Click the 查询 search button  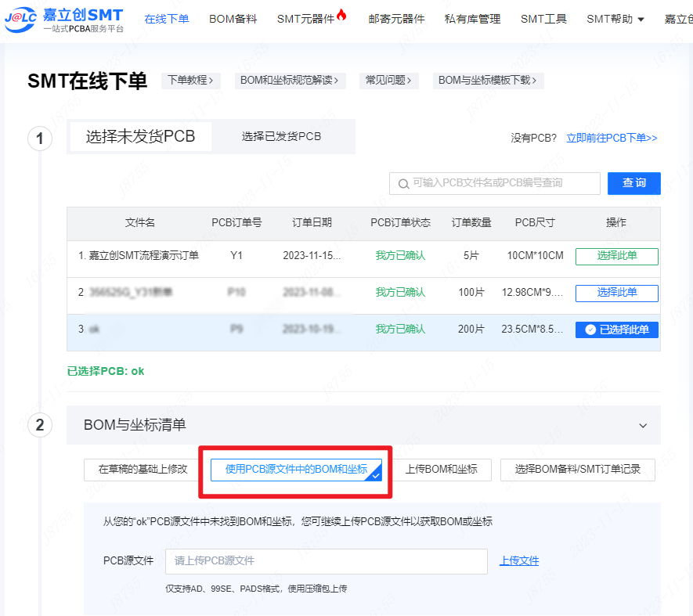point(633,183)
